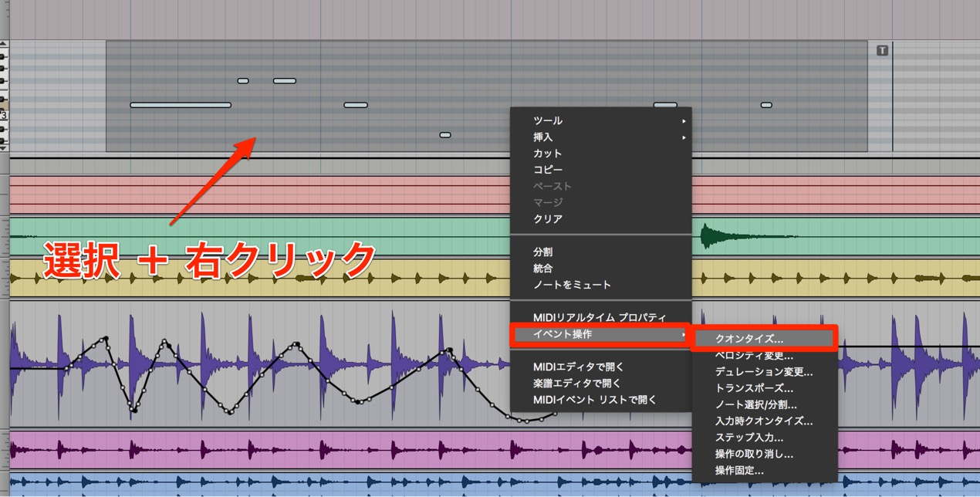Select ノート選択/分割... in the submenu

[764, 404]
